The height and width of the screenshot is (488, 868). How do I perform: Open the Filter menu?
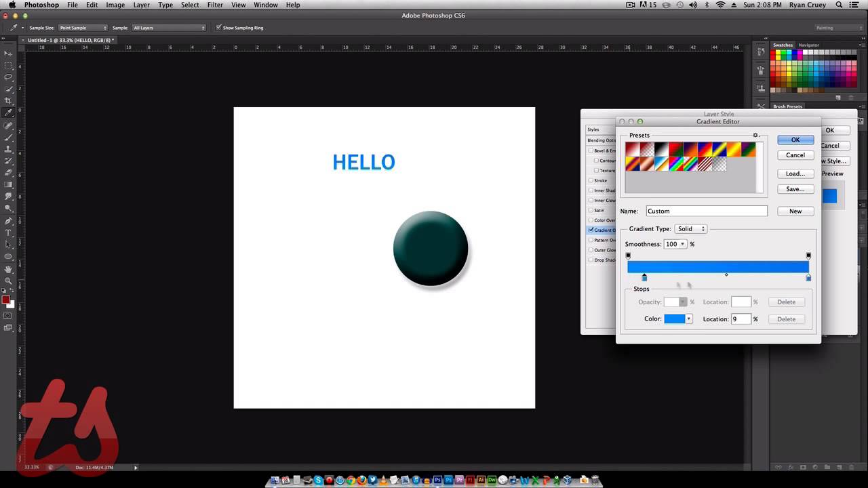point(215,5)
